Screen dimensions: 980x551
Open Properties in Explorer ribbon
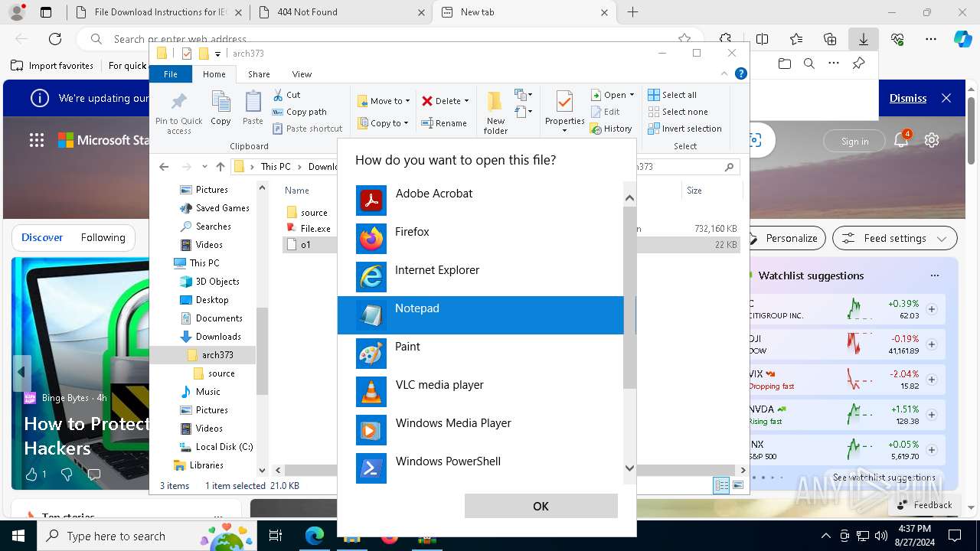564,111
